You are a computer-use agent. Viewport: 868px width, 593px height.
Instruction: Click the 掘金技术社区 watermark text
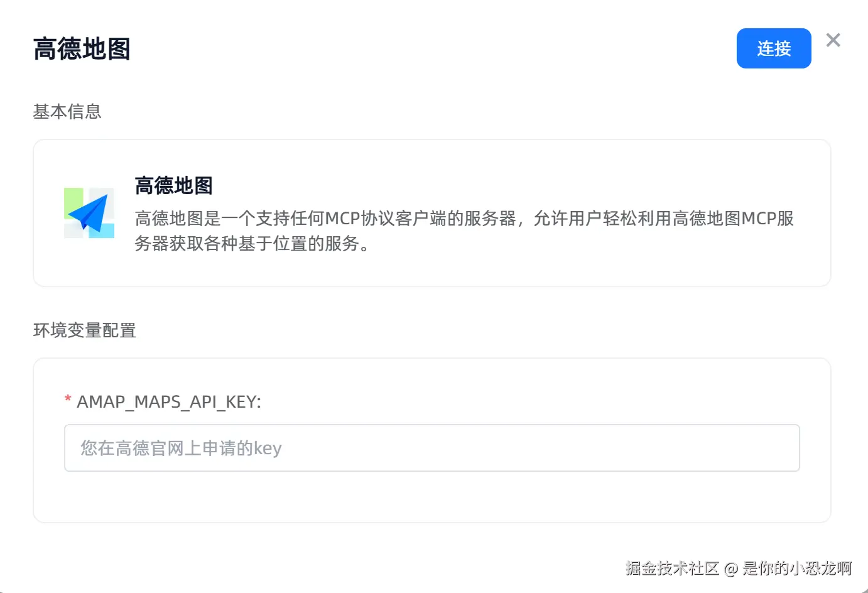(x=672, y=569)
